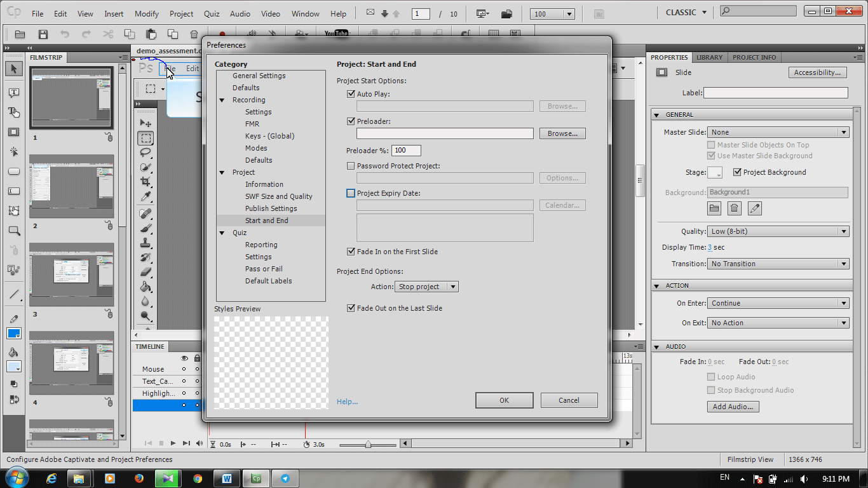Open the Help... link in Preferences
Screen dimensions: 868x488
tap(347, 402)
